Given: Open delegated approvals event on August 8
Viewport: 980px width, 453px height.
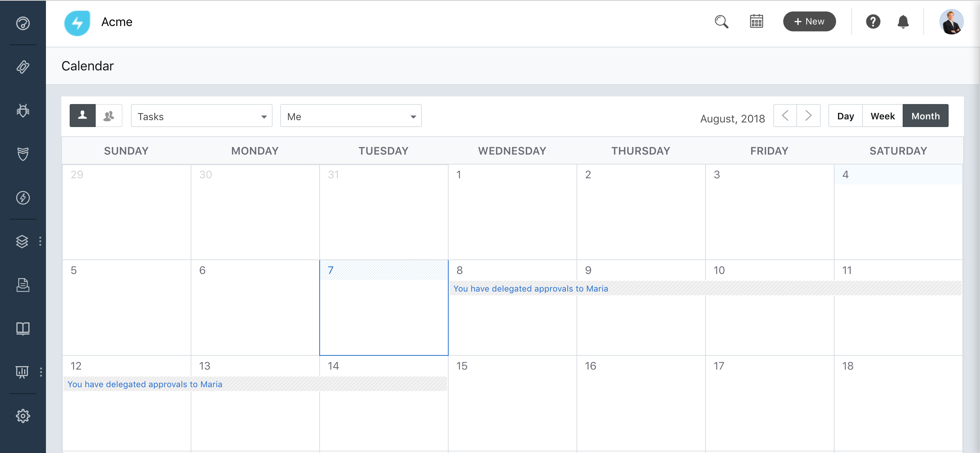Looking at the screenshot, I should point(531,289).
